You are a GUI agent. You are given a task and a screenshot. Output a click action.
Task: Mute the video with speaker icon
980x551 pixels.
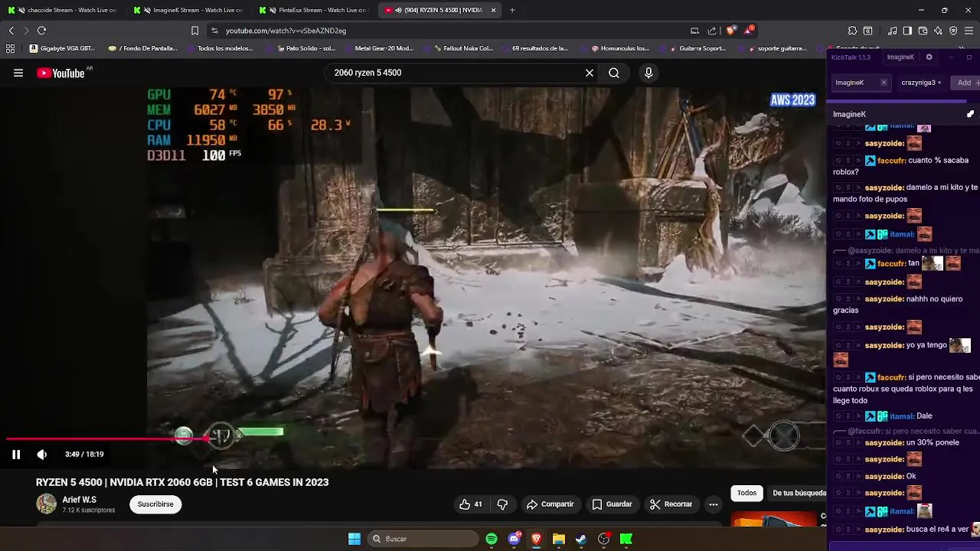tap(42, 454)
